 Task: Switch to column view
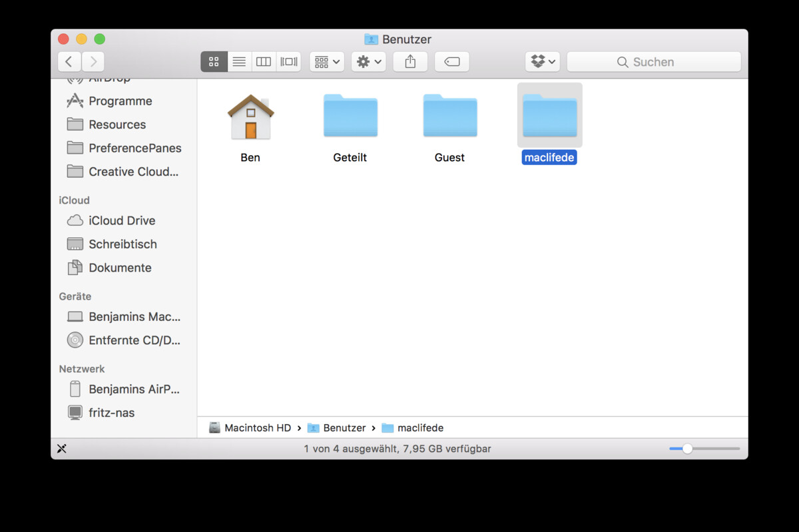pos(263,61)
